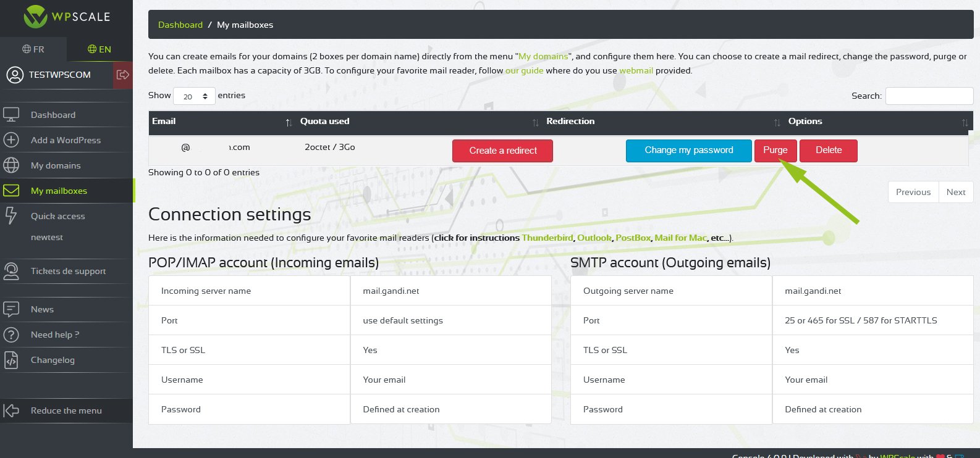Open the News menu item
Screen dimensions: 980x458
(x=42, y=309)
